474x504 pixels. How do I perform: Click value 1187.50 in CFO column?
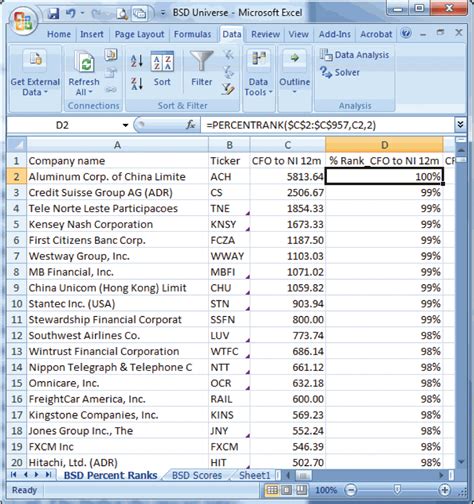(287, 240)
